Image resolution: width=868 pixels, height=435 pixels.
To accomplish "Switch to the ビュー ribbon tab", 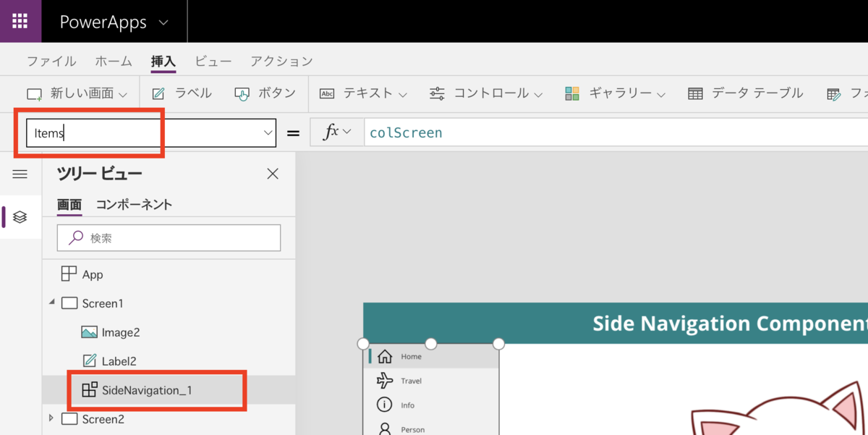I will point(212,62).
